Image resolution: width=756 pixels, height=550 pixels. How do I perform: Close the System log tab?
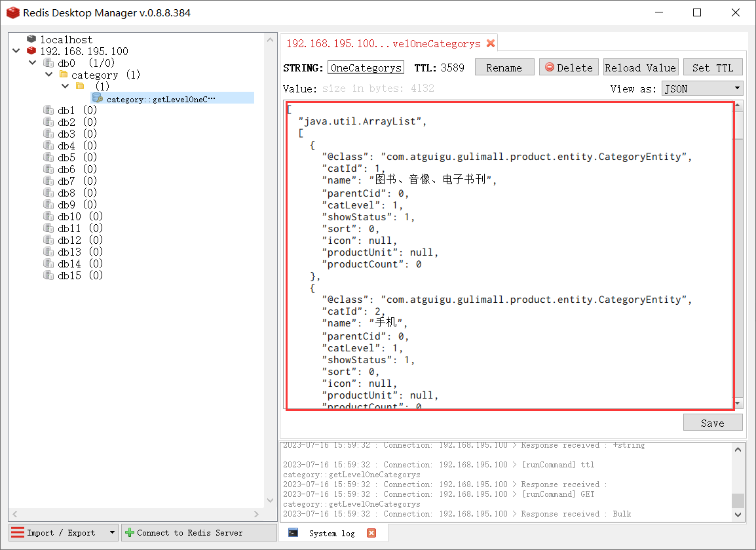click(371, 533)
